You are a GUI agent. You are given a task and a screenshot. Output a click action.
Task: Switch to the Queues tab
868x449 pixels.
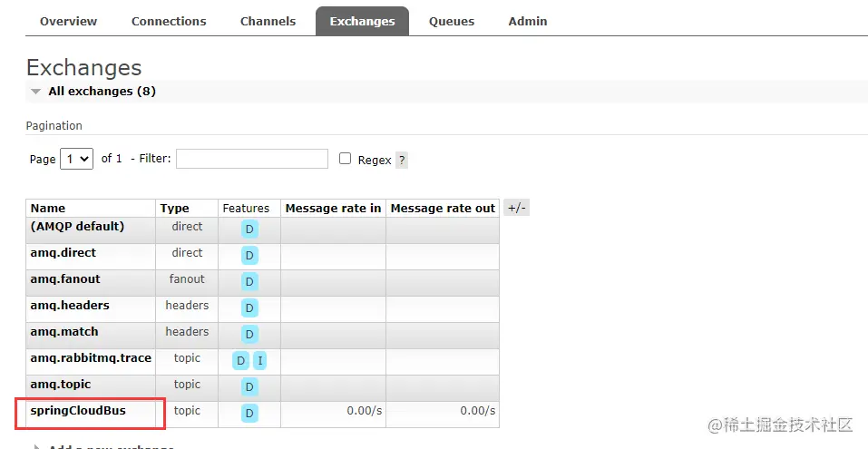pyautogui.click(x=452, y=21)
